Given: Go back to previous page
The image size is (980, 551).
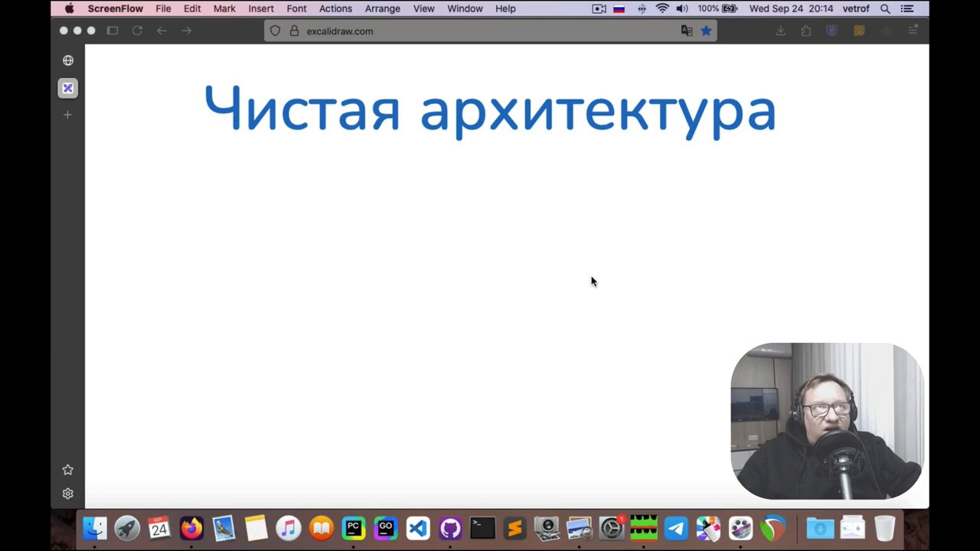Looking at the screenshot, I should [162, 31].
